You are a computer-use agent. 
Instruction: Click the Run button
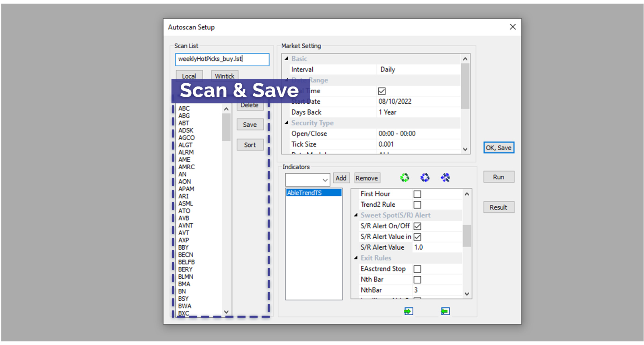498,177
